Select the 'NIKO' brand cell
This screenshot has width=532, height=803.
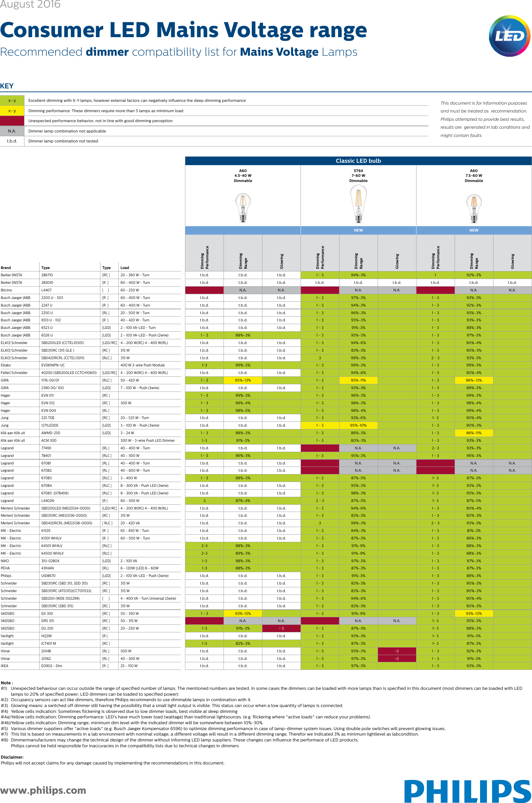pyautogui.click(x=5, y=561)
